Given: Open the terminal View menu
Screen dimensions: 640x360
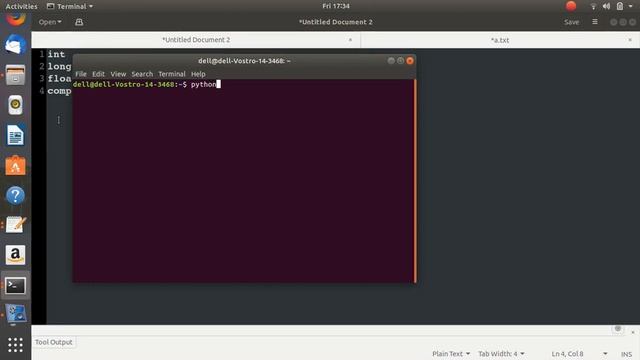Looking at the screenshot, I should 118,74.
